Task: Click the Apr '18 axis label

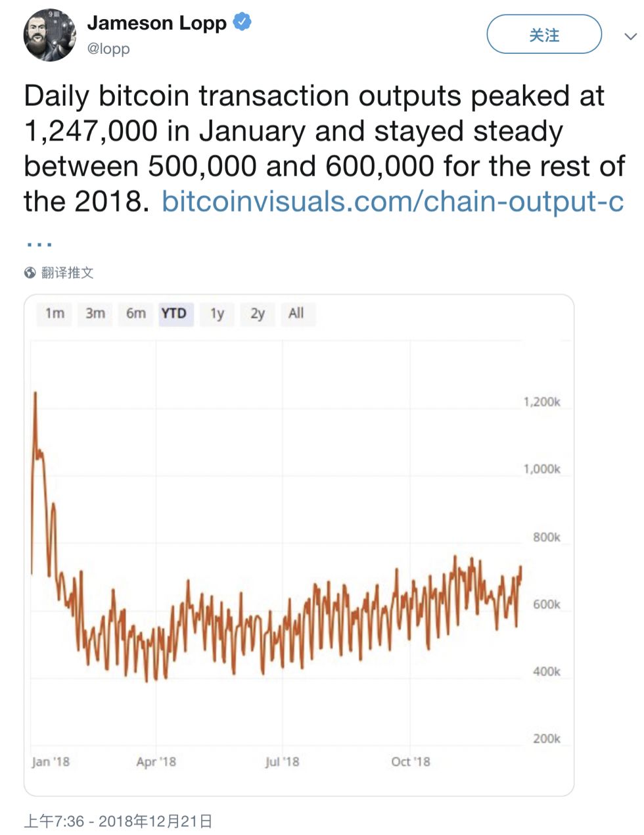Action: (156, 761)
